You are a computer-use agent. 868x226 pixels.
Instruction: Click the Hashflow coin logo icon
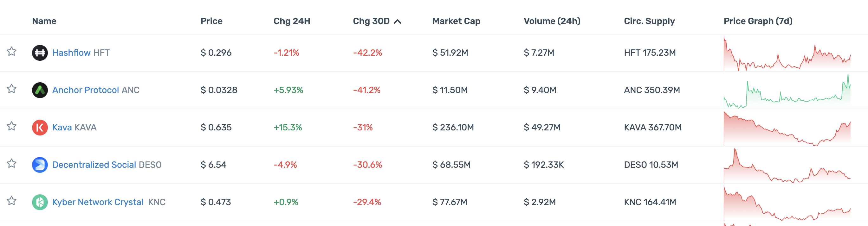[40, 53]
